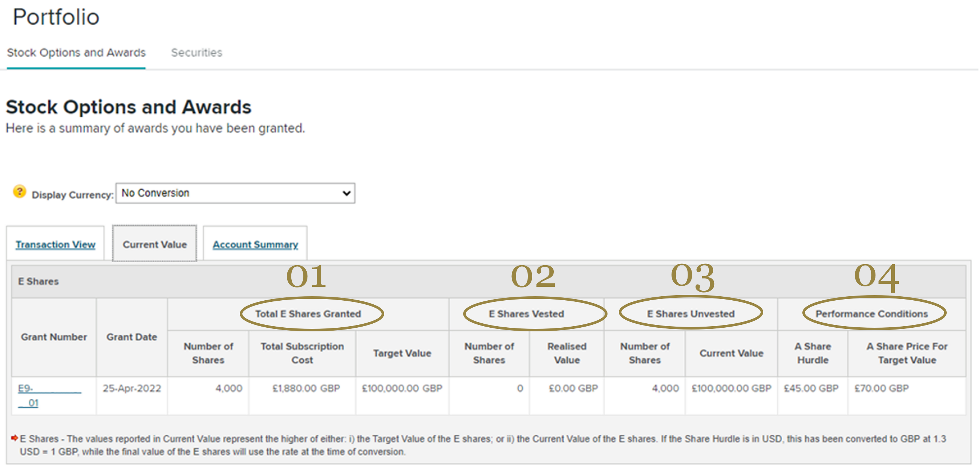Click the yellow help question mark icon
This screenshot has height=472, width=980.
[19, 192]
